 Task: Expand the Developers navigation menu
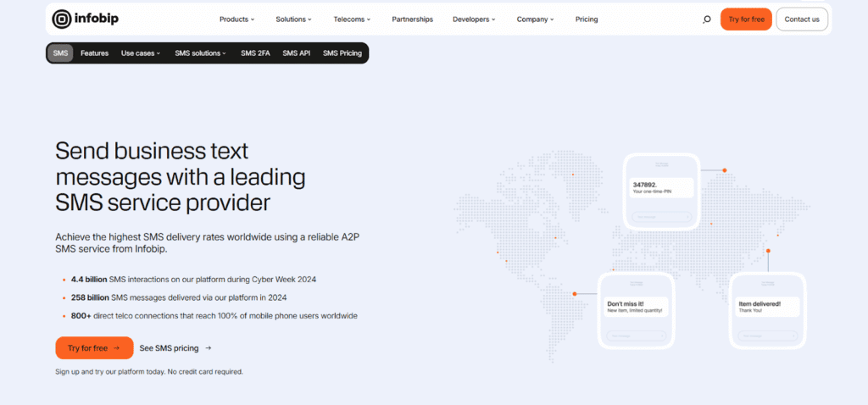coord(474,19)
